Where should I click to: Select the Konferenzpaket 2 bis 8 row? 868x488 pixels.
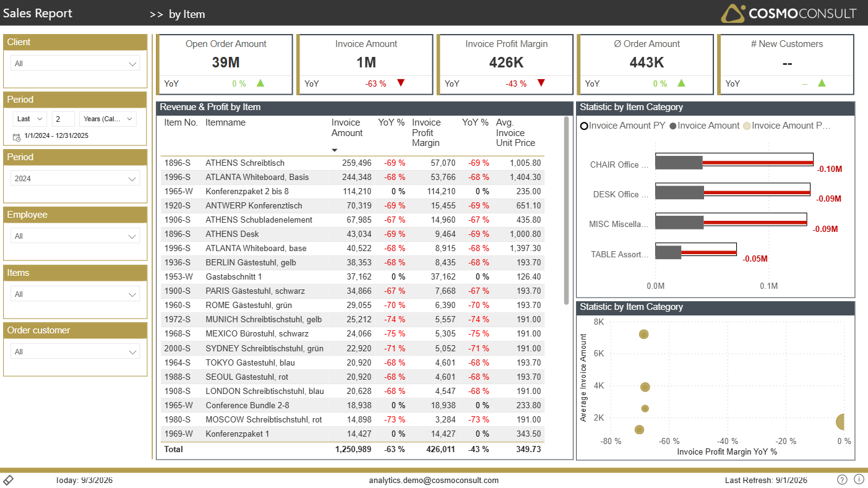353,192
